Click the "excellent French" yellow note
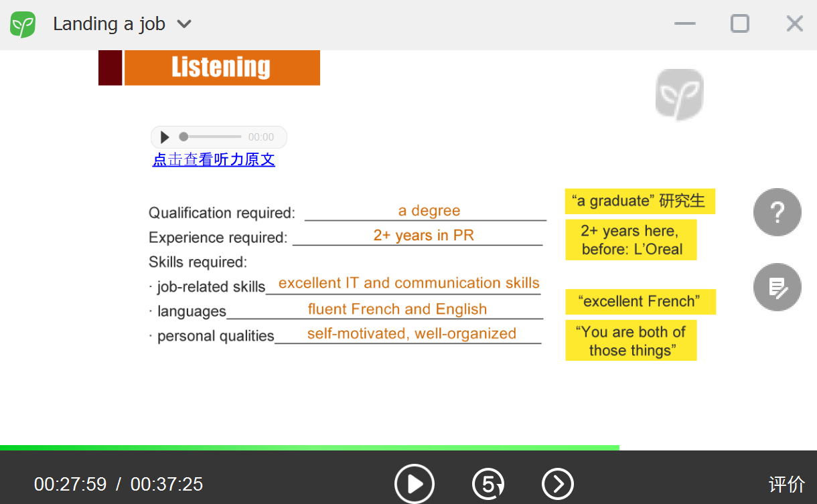The width and height of the screenshot is (817, 504). point(640,301)
